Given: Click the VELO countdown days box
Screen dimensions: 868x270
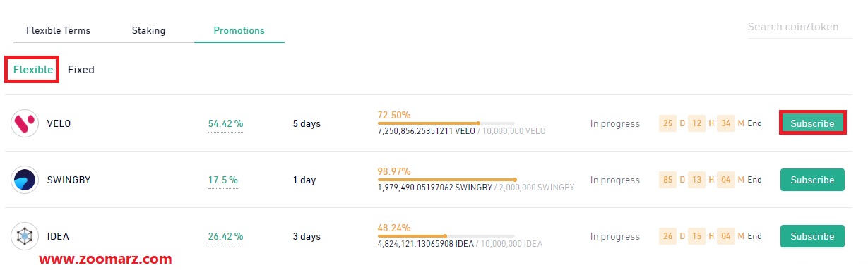Looking at the screenshot, I should tap(667, 123).
